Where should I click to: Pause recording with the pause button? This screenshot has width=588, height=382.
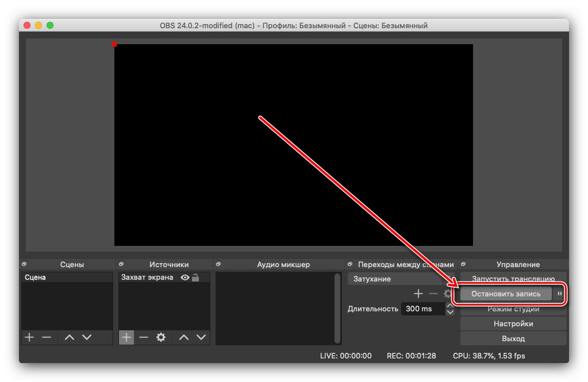559,294
